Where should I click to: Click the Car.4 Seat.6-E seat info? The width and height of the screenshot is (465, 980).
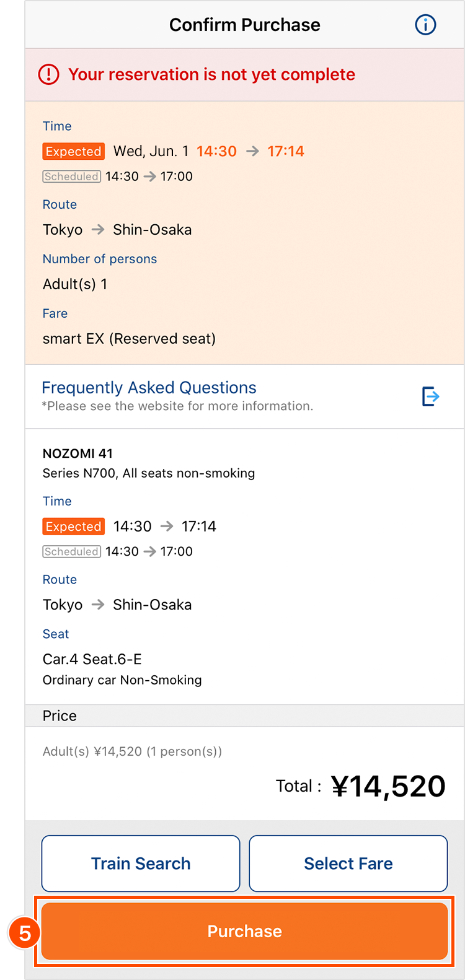pos(92,659)
